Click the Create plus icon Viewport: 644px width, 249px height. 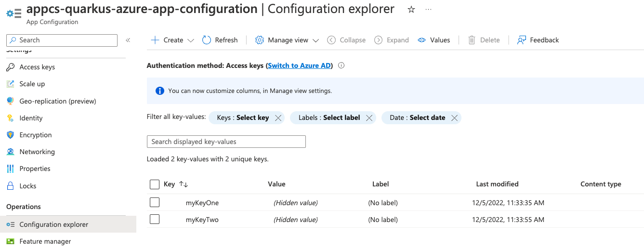tap(155, 40)
